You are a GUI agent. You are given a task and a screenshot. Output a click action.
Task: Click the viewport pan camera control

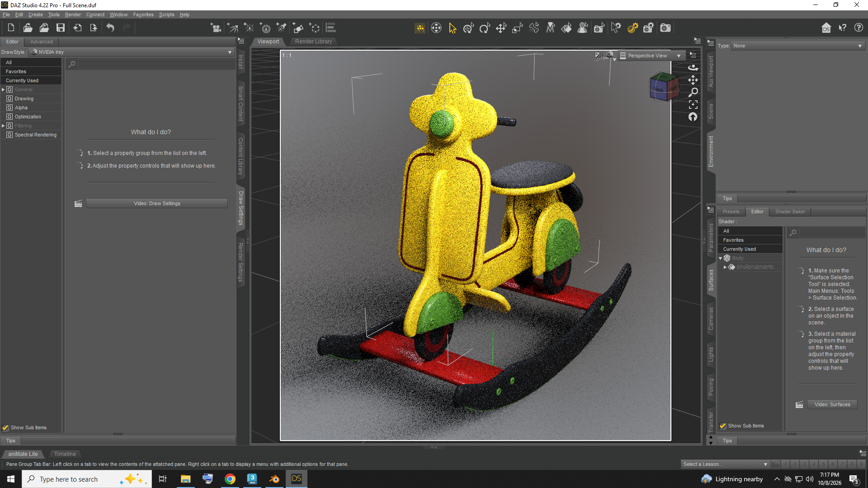point(693,80)
